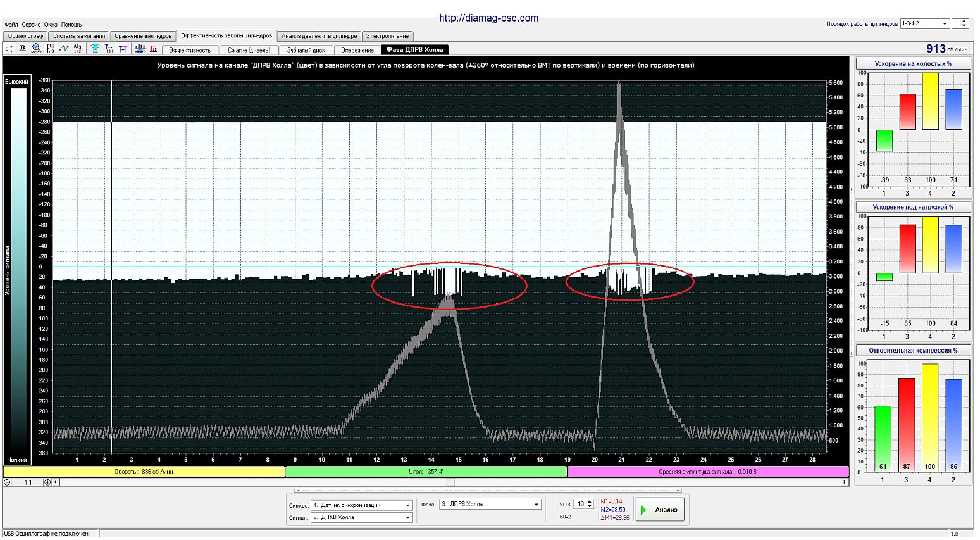Image resolution: width=980 pixels, height=540 pixels.
Task: Click the Alg 1/2 algorithm toolbar icon
Action: click(x=77, y=49)
